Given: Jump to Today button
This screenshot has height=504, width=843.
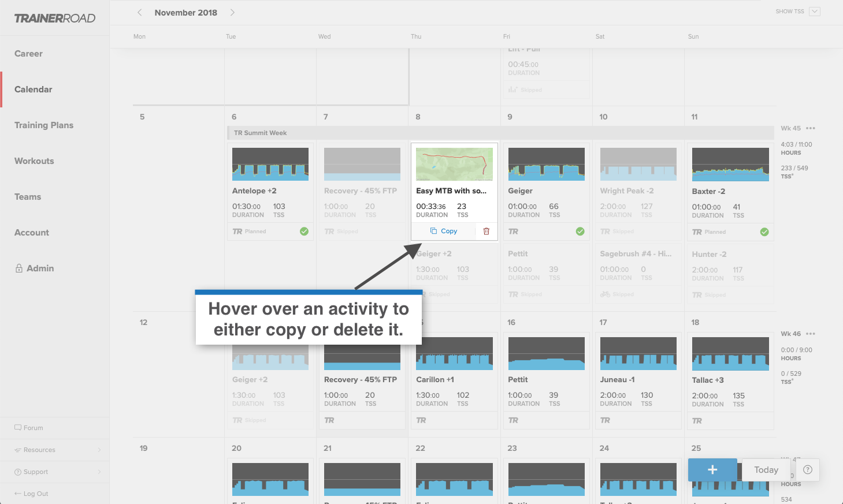Looking at the screenshot, I should 766,470.
